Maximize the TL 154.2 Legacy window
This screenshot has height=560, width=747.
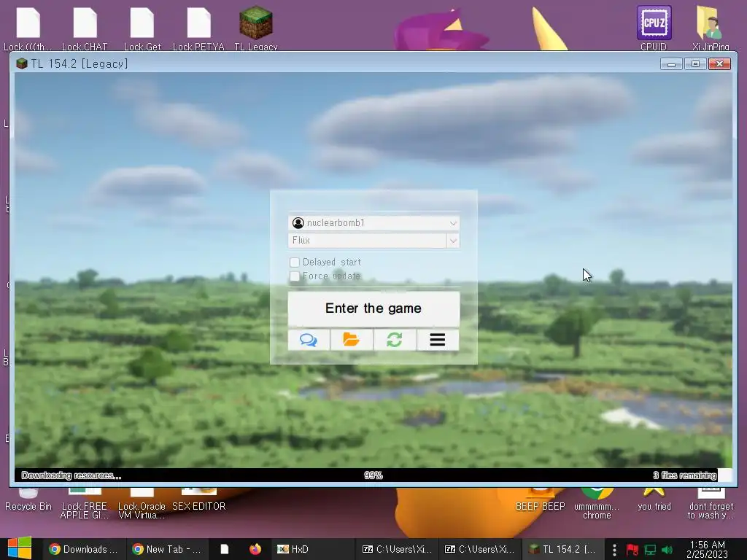[x=695, y=63]
